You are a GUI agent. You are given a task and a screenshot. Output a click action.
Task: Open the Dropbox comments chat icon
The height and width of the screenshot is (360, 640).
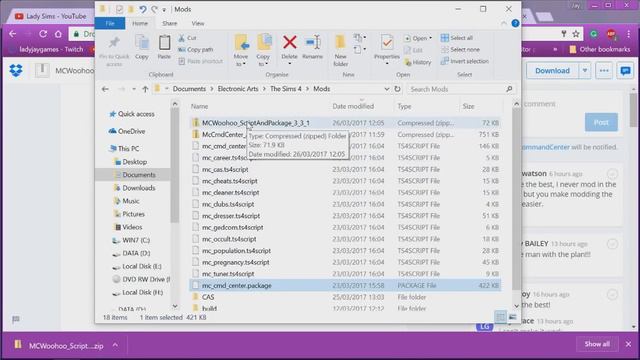[x=625, y=71]
